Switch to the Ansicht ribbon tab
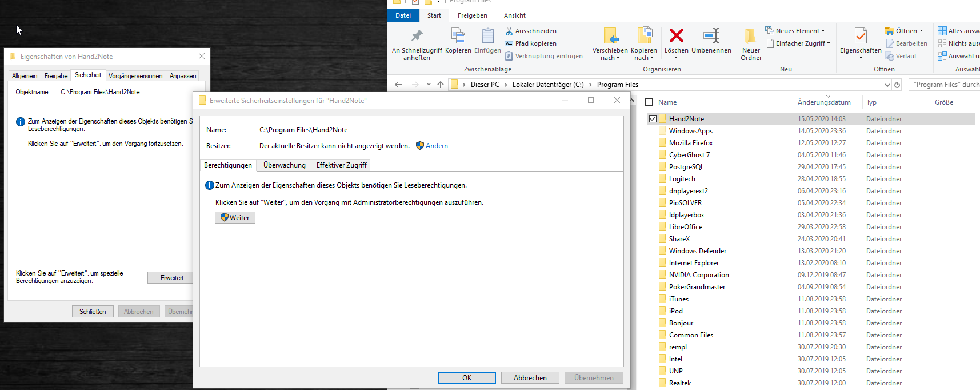The height and width of the screenshot is (390, 980). (515, 15)
